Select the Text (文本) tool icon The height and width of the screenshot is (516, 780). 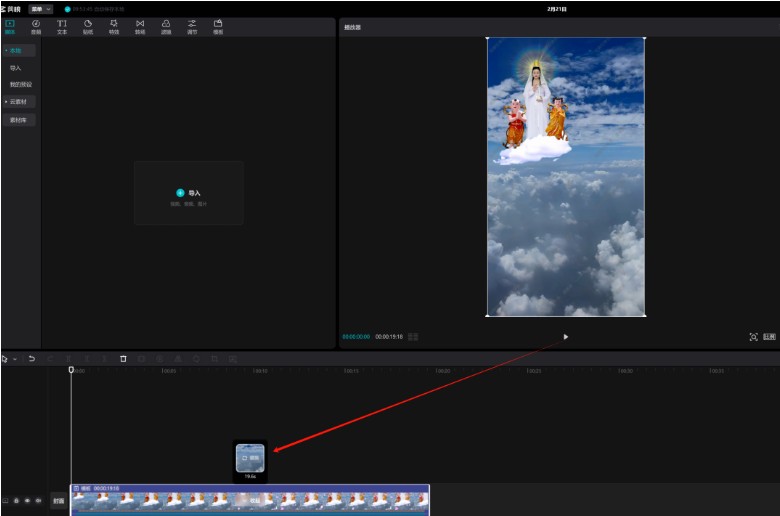pyautogui.click(x=62, y=26)
